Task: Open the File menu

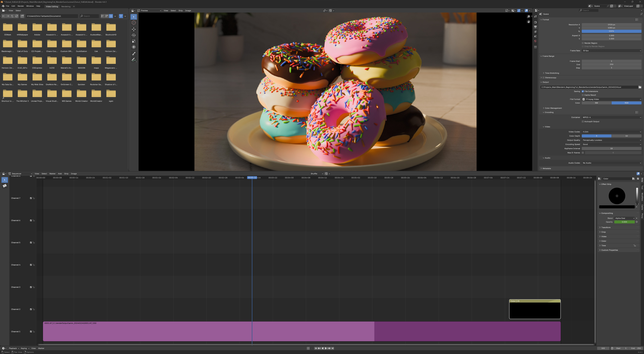Action: click(8, 6)
